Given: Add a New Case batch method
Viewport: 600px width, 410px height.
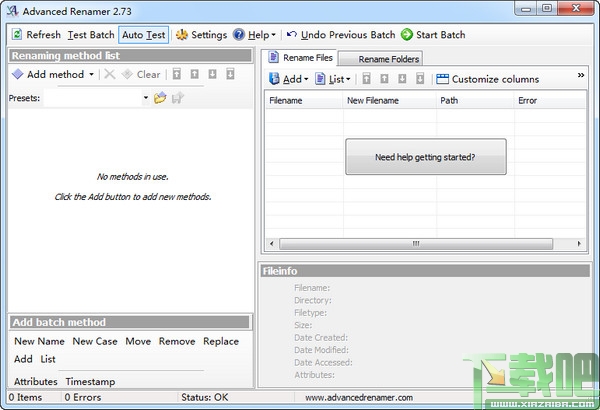Looking at the screenshot, I should 95,341.
